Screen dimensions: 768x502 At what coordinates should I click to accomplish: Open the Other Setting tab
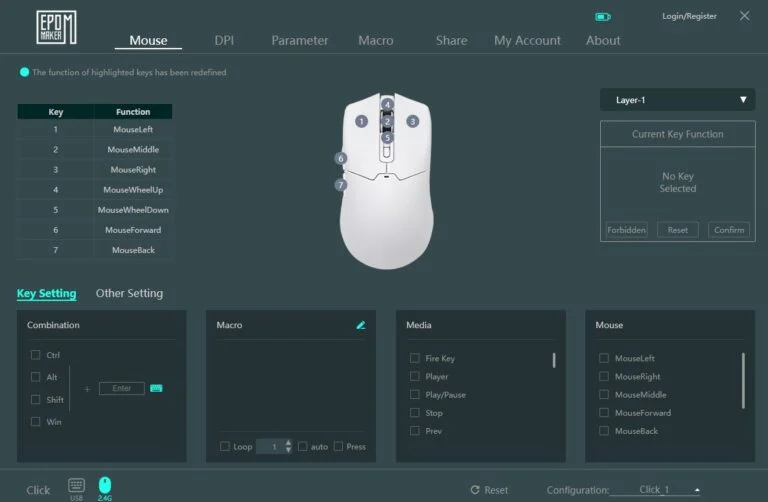(129, 294)
